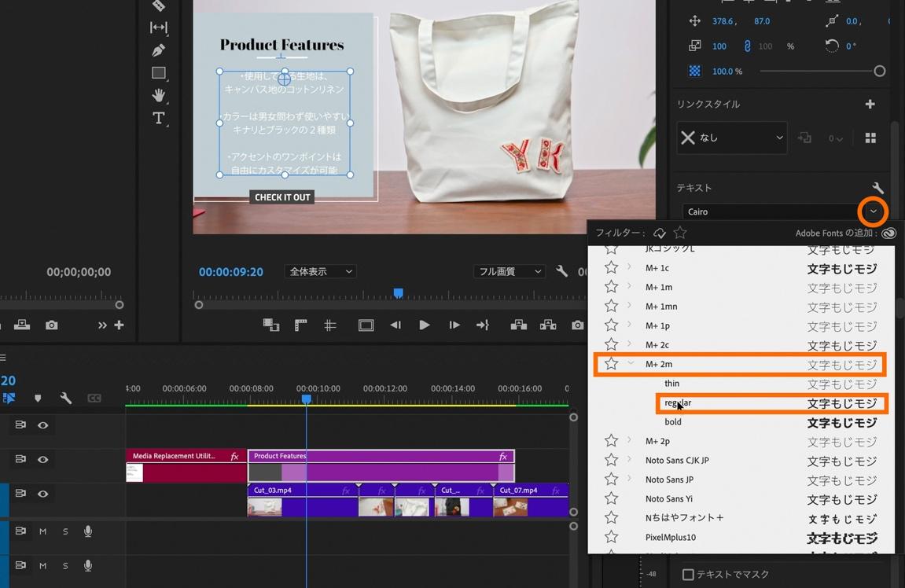Click the Play button in Program monitor
This screenshot has height=588, width=905.
(x=425, y=325)
